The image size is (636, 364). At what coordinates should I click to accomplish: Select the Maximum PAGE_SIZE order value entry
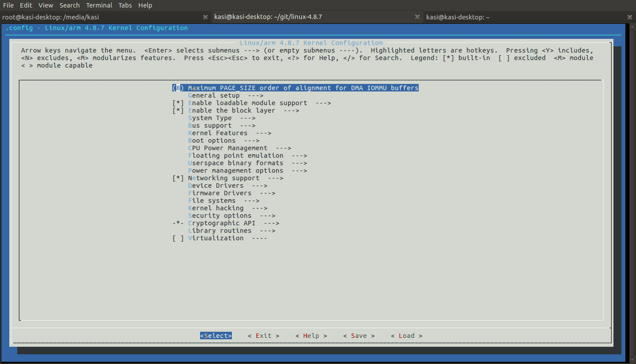(x=295, y=88)
